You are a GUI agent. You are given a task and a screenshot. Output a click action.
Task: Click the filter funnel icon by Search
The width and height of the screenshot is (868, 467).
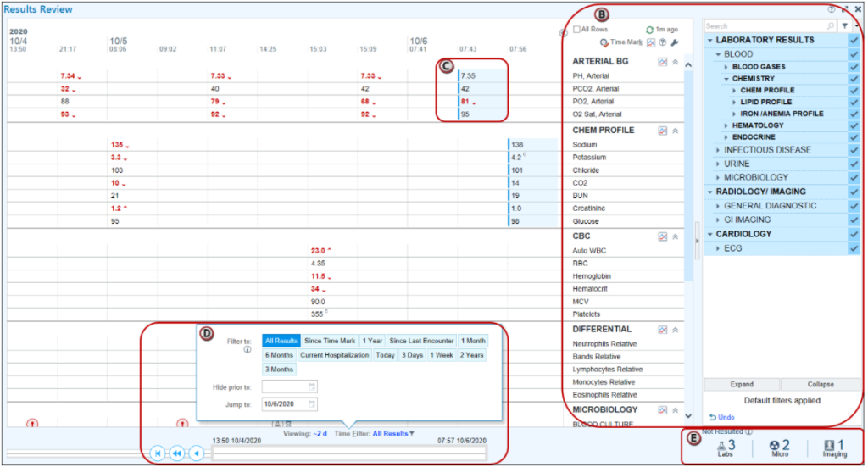coord(844,26)
